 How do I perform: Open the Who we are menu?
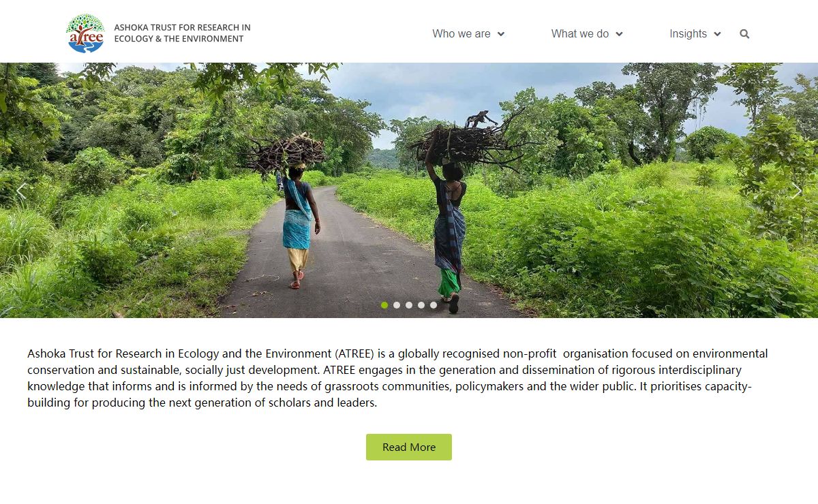click(x=461, y=34)
